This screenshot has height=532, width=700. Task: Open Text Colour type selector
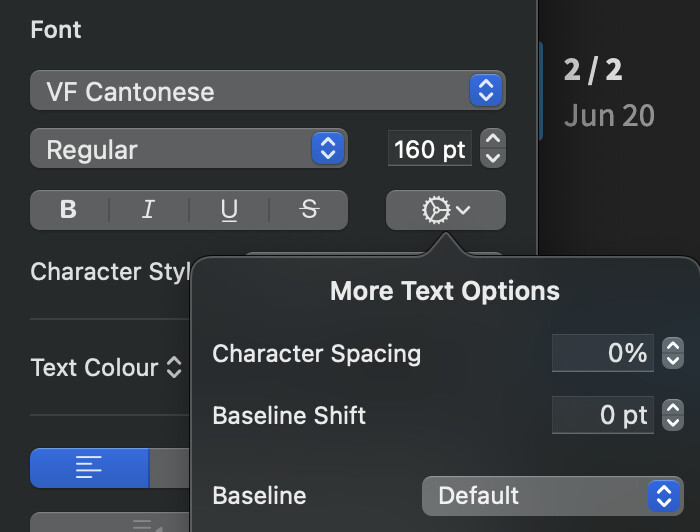(107, 367)
